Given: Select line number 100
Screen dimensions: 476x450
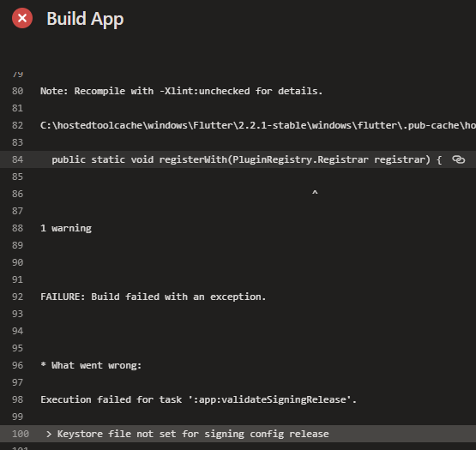Looking at the screenshot, I should point(21,434).
